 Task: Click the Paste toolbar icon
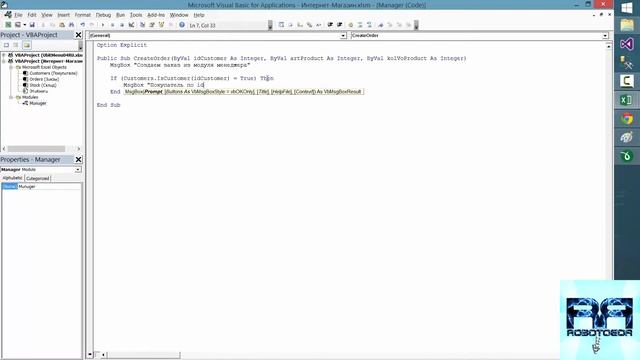pos(62,25)
